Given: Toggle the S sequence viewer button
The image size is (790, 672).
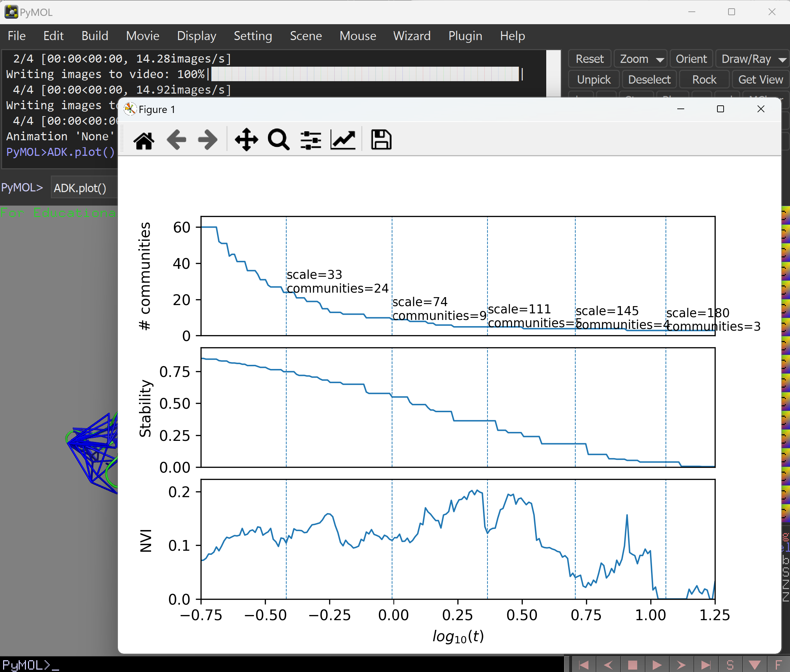Looking at the screenshot, I should [x=730, y=665].
